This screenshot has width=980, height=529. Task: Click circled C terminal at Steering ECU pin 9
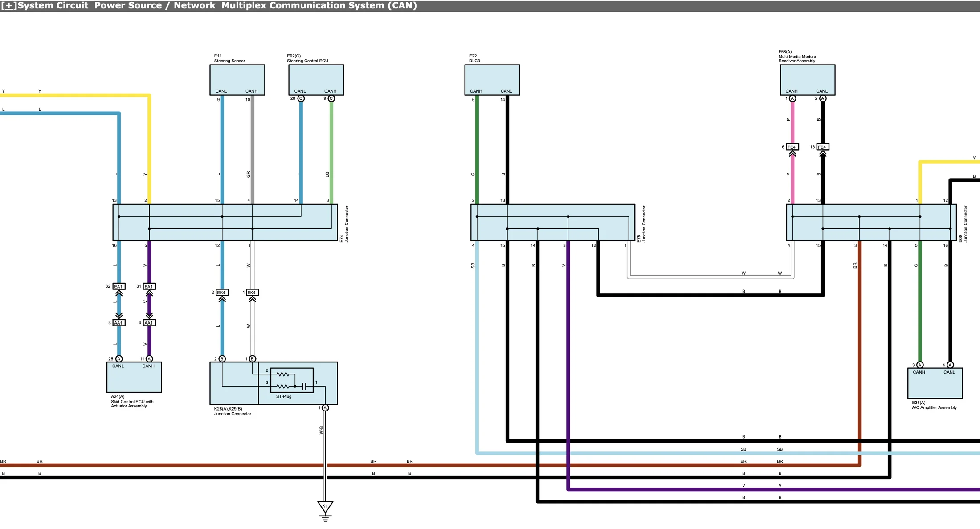pyautogui.click(x=331, y=98)
